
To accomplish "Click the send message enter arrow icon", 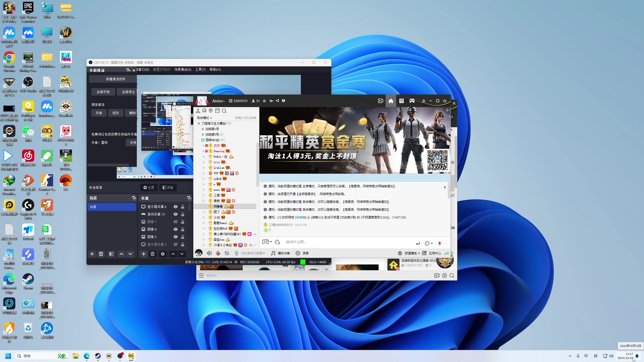I will (418, 243).
